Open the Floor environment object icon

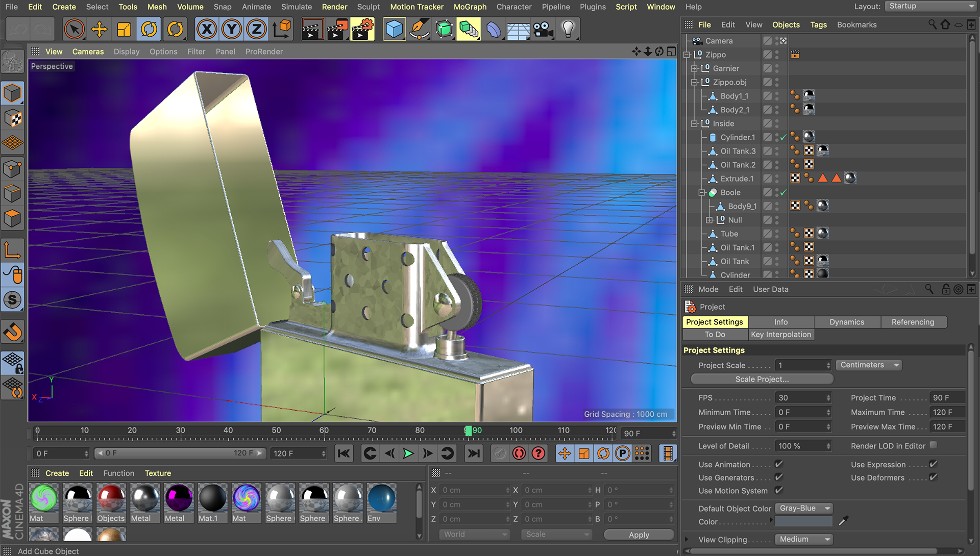(x=518, y=30)
